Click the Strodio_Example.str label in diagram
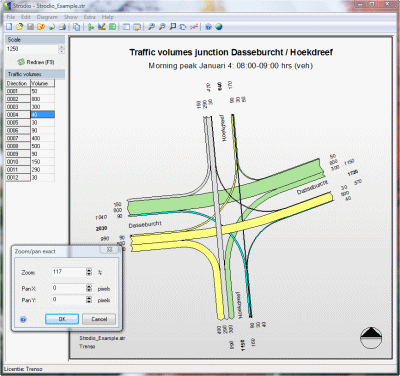The height and width of the screenshot is (376, 400). [x=102, y=338]
